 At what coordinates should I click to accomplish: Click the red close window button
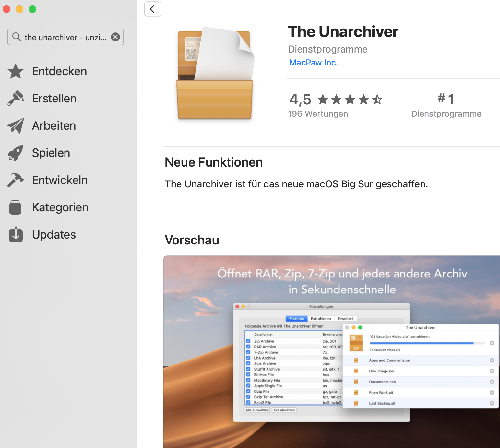pyautogui.click(x=6, y=9)
